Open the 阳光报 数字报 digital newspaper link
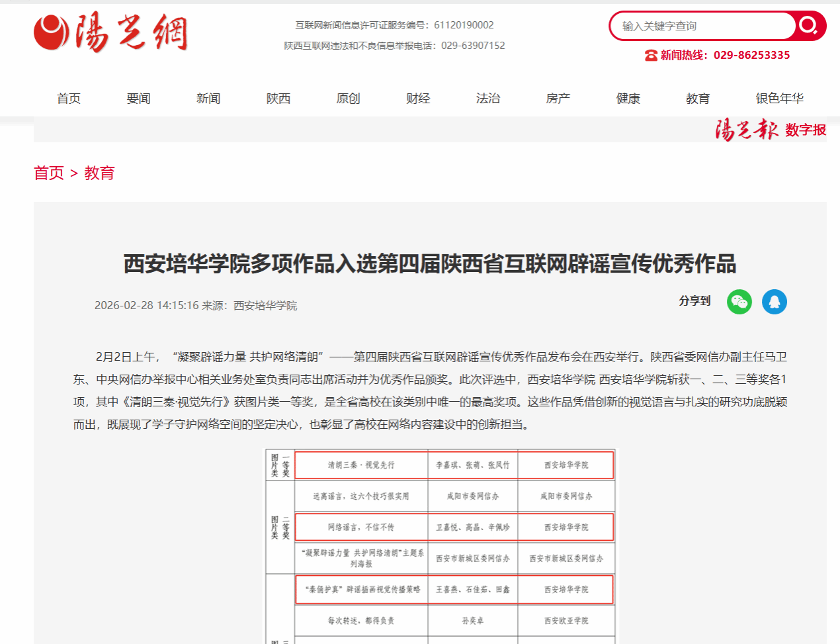The width and height of the screenshot is (840, 644). pyautogui.click(x=771, y=130)
